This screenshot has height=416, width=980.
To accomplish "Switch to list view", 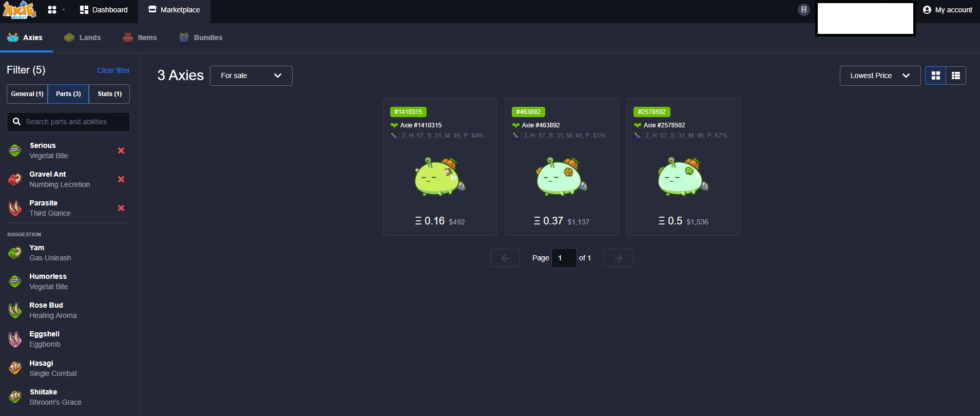I will tap(955, 75).
